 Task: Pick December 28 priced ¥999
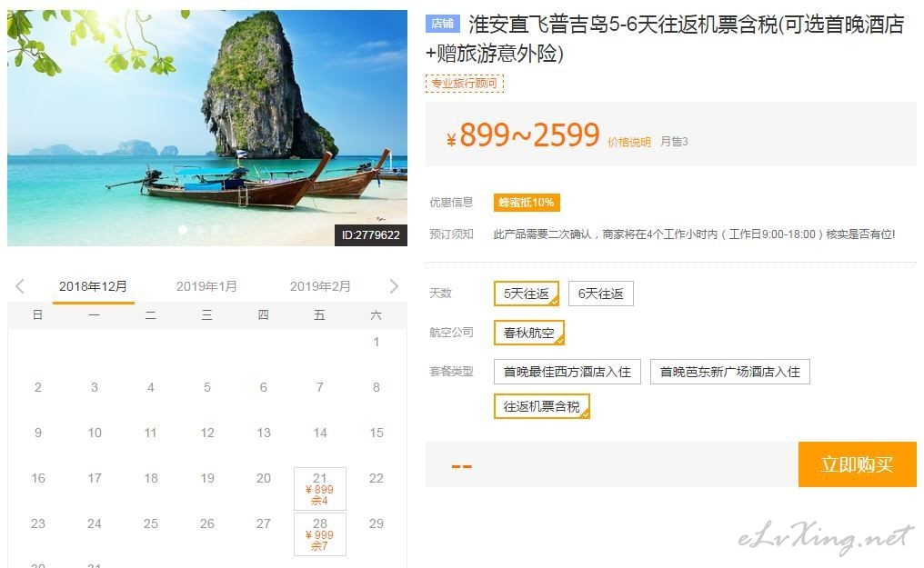coord(320,534)
